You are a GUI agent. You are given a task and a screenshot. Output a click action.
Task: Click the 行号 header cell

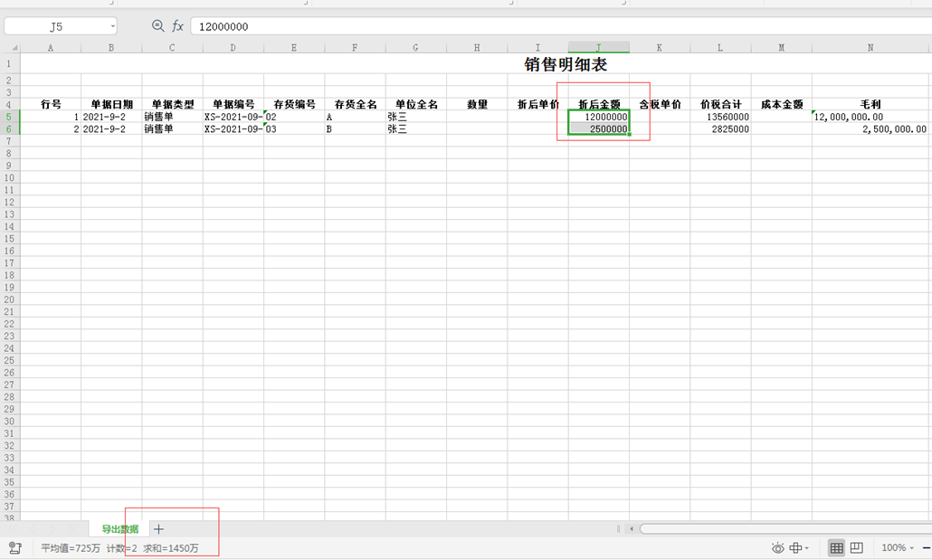click(51, 105)
